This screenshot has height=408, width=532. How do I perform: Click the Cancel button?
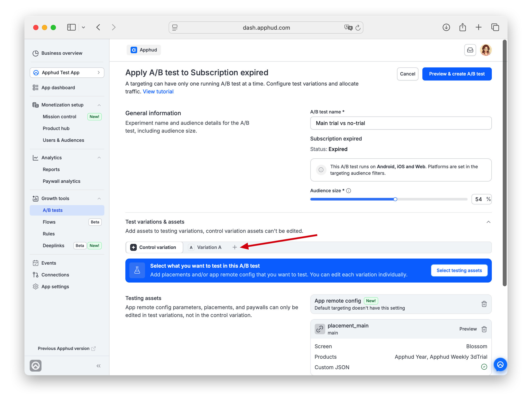coord(407,74)
